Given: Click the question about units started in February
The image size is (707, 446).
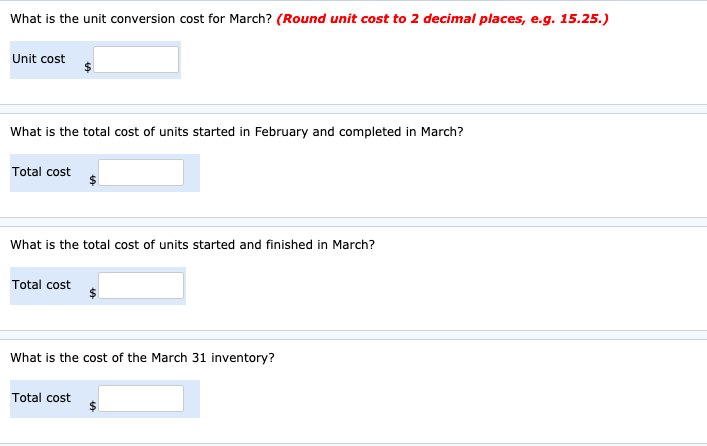Looking at the screenshot, I should click(236, 132).
